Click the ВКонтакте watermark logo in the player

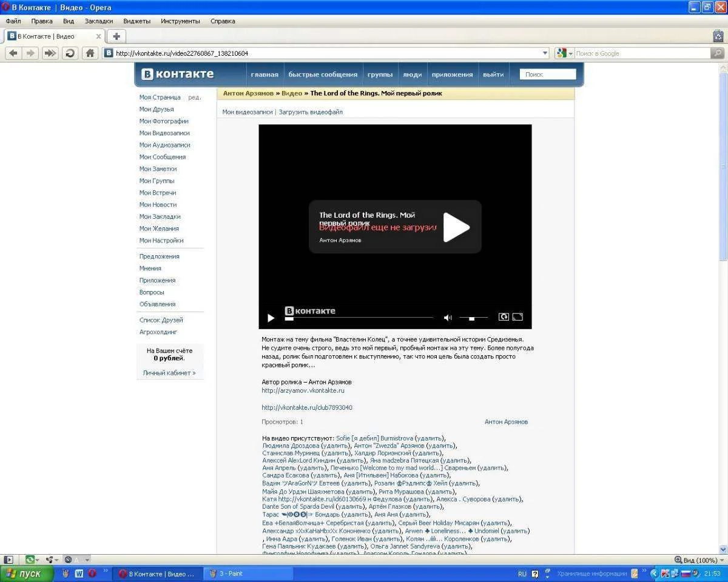point(310,310)
